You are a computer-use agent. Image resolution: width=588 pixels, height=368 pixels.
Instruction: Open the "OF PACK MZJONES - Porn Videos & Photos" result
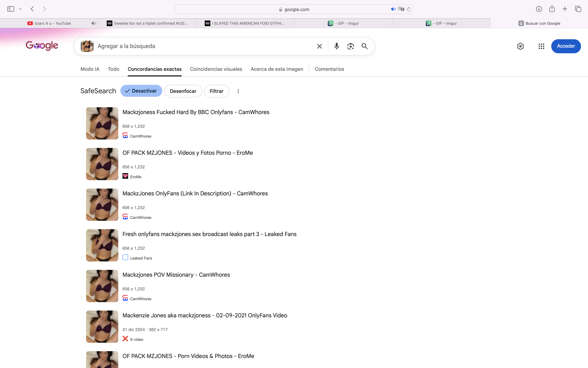coord(188,356)
